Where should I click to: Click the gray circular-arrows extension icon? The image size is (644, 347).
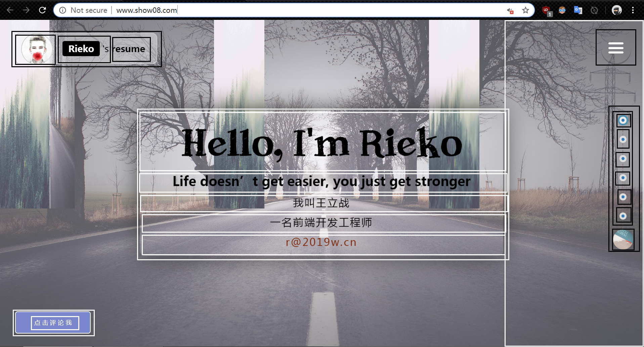coord(594,10)
